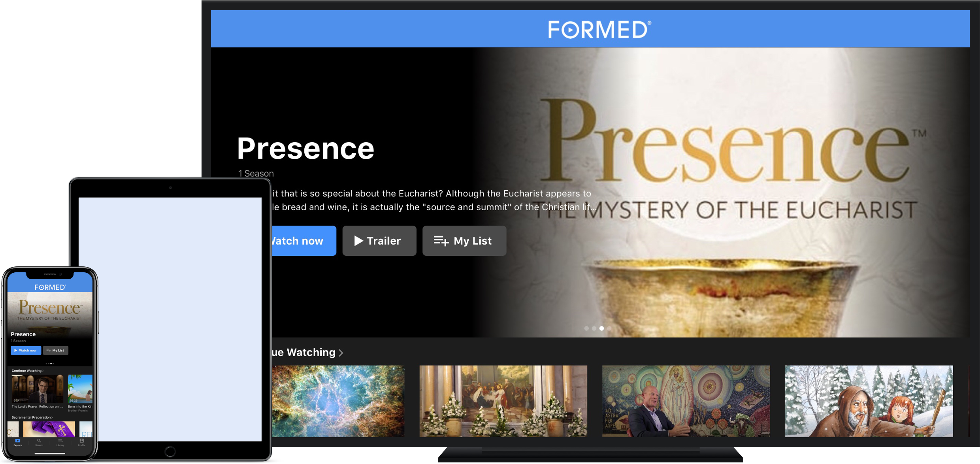This screenshot has width=980, height=464.
Task: Select the active third carousel dot on the TV
Action: 601,328
